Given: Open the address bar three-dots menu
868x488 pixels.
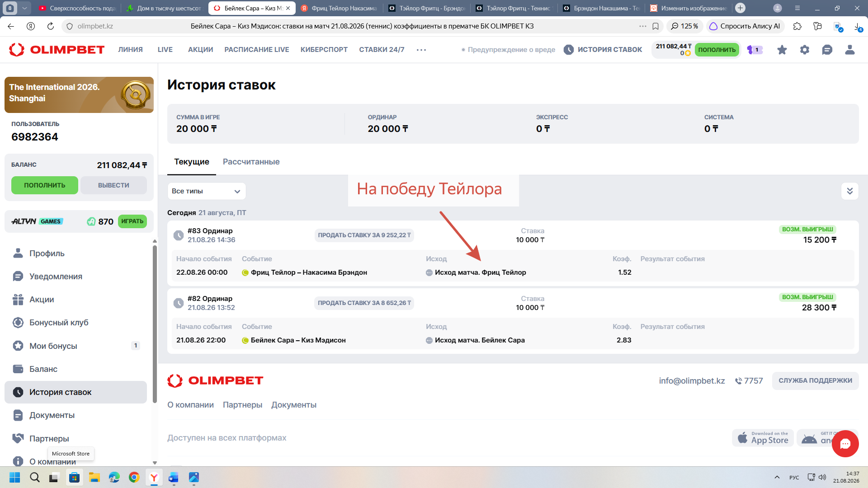Looking at the screenshot, I should 642,26.
